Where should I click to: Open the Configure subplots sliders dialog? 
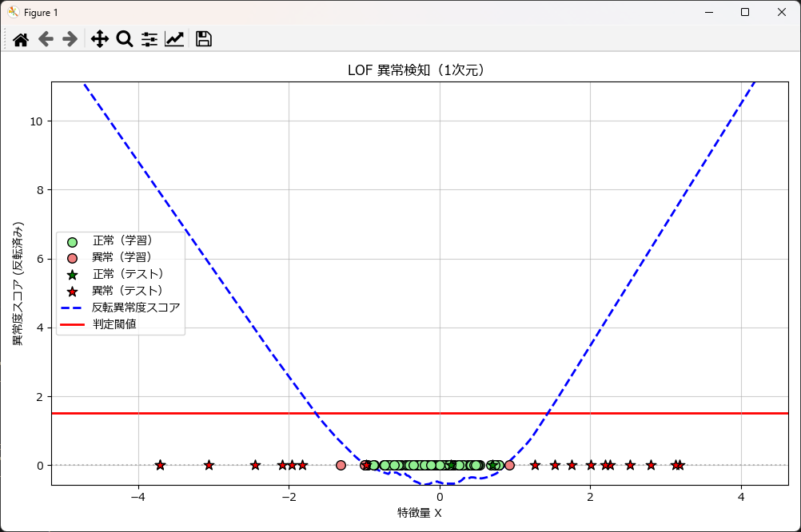pyautogui.click(x=149, y=39)
